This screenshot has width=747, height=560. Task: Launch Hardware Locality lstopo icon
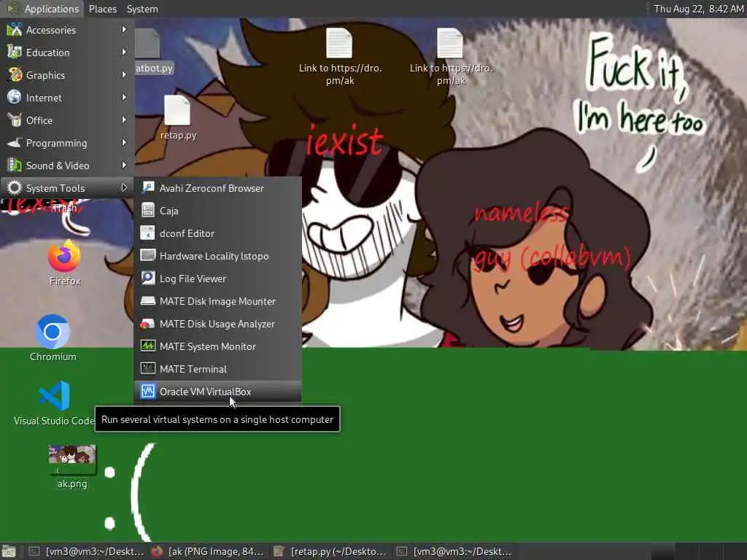[147, 255]
